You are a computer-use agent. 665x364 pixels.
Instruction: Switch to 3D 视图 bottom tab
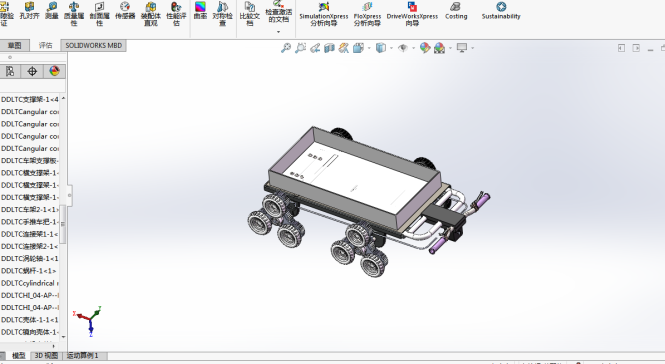tap(46, 356)
